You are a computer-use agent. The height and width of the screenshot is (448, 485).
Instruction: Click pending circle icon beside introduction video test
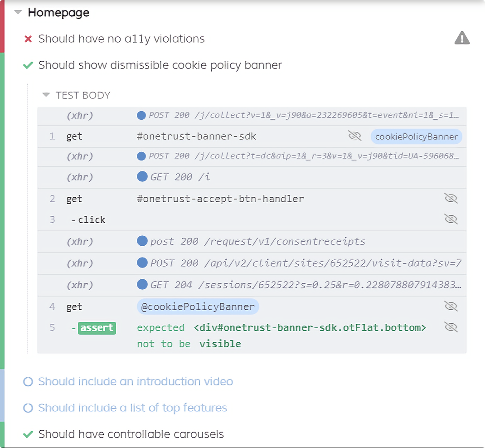tap(28, 382)
